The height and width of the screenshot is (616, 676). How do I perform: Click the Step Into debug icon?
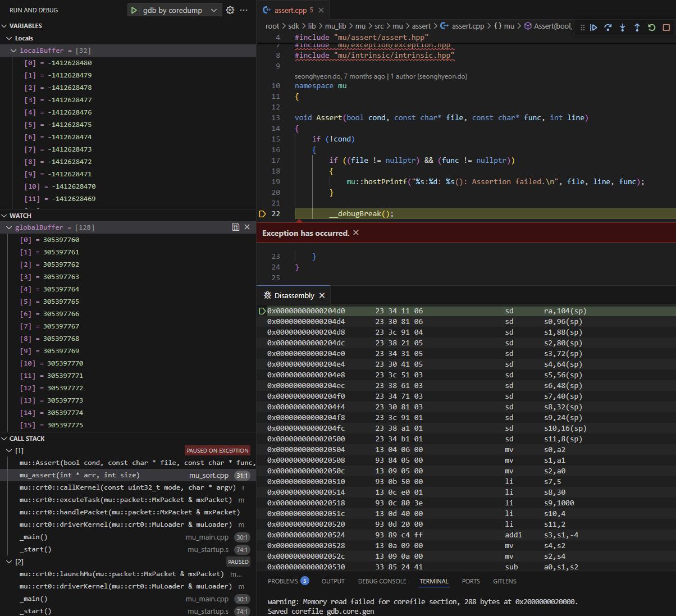[623, 28]
